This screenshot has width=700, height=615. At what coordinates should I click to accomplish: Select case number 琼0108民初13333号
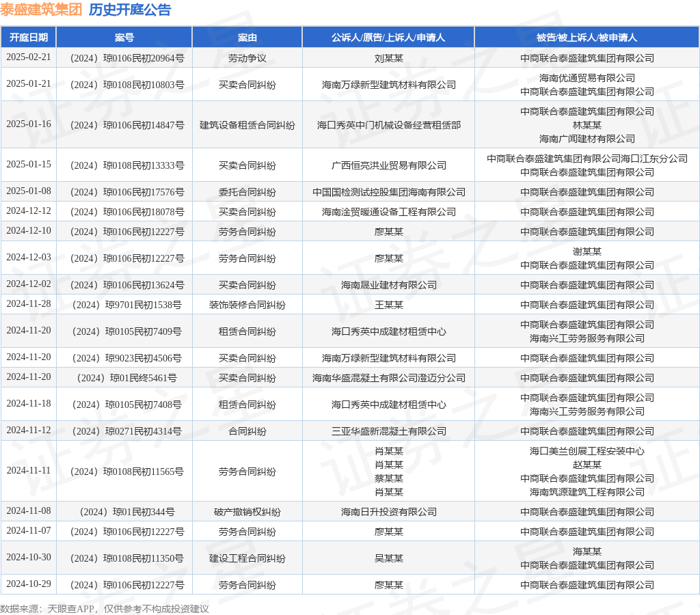(127, 165)
